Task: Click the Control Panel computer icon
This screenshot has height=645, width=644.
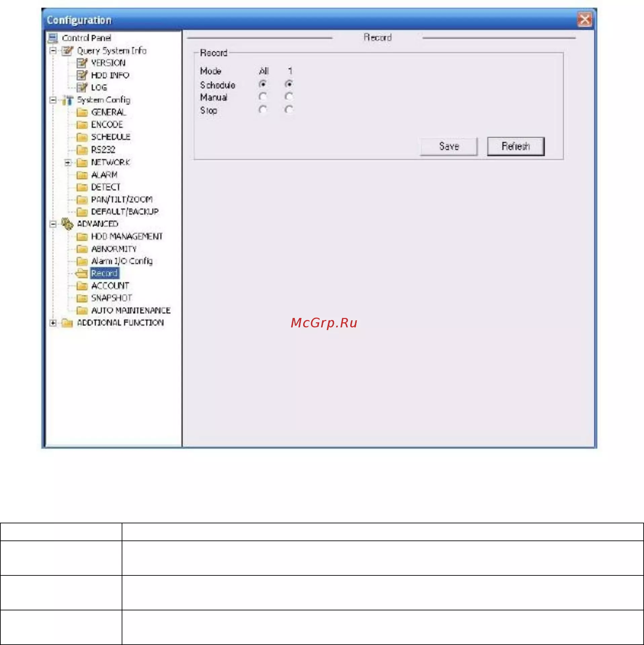Action: [53, 38]
